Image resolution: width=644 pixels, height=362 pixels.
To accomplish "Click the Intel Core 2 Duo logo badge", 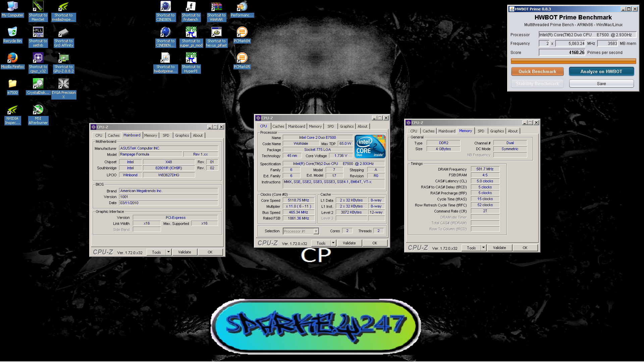I will tap(370, 146).
